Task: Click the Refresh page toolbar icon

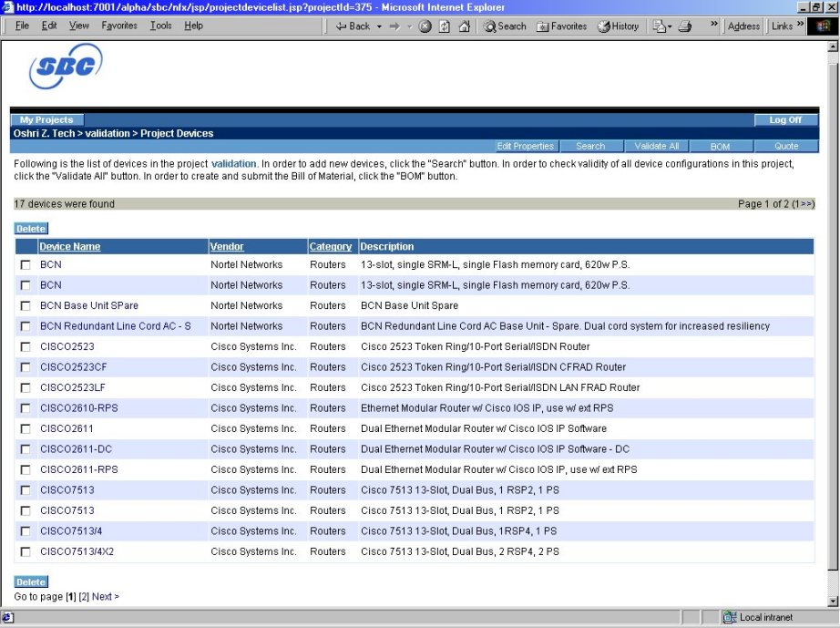Action: [445, 26]
